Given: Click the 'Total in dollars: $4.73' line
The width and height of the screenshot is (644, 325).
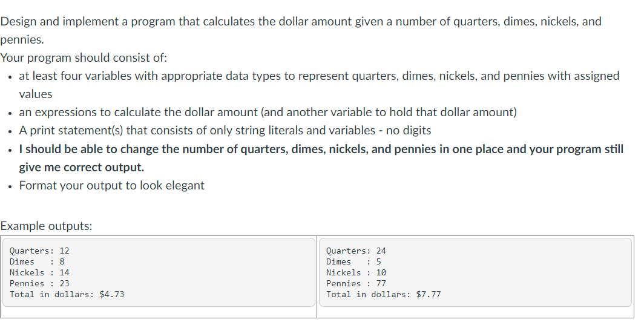Looking at the screenshot, I should (67, 294).
